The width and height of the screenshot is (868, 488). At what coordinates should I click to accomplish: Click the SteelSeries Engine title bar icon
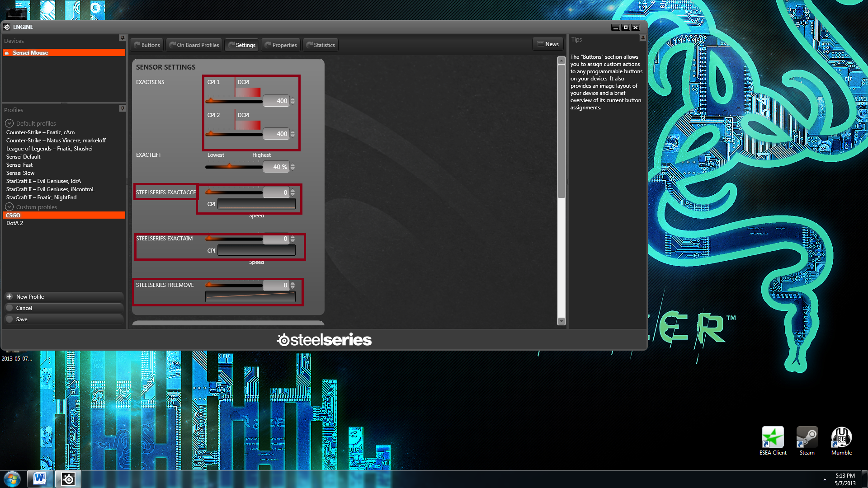coord(7,27)
